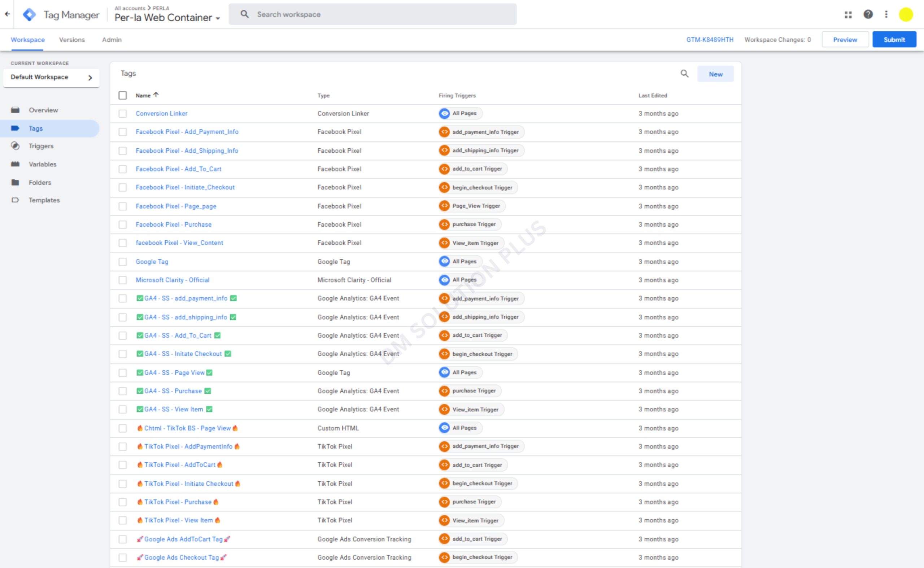This screenshot has height=568, width=924.
Task: Open the Per-la Web Container dropdown
Action: click(167, 18)
